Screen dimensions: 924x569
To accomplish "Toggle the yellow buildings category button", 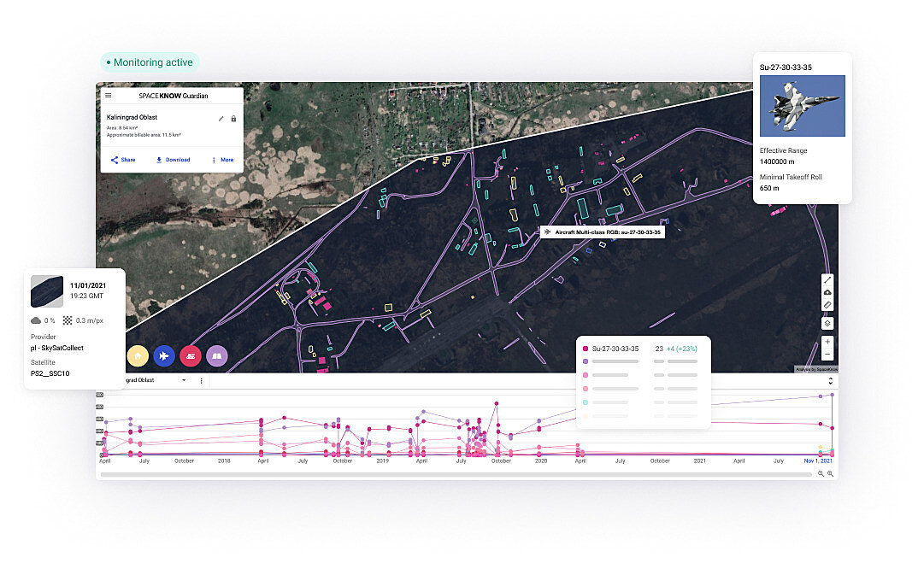I will (x=137, y=355).
